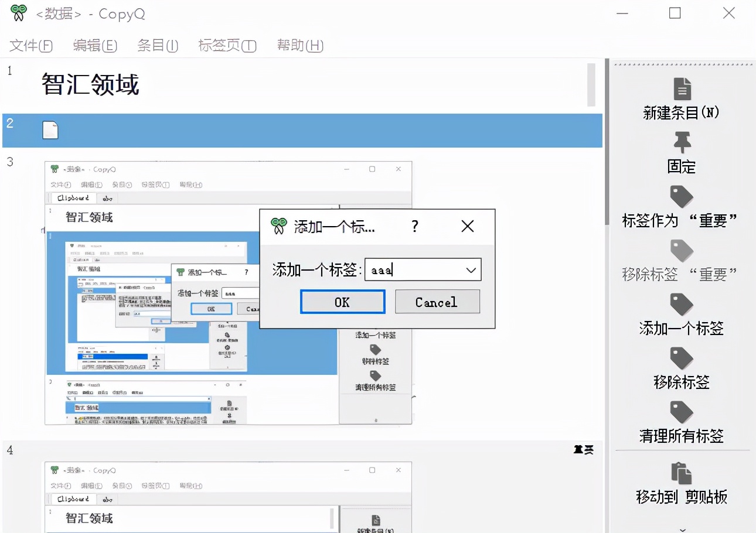Click the 移除标签 toolbar icon
The width and height of the screenshot is (756, 533).
[681, 358]
